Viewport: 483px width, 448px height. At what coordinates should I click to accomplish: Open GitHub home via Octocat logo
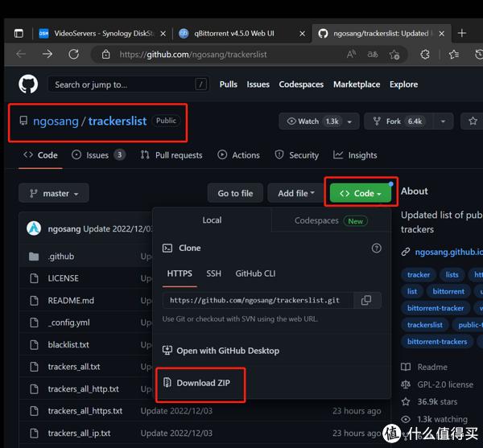coord(28,84)
